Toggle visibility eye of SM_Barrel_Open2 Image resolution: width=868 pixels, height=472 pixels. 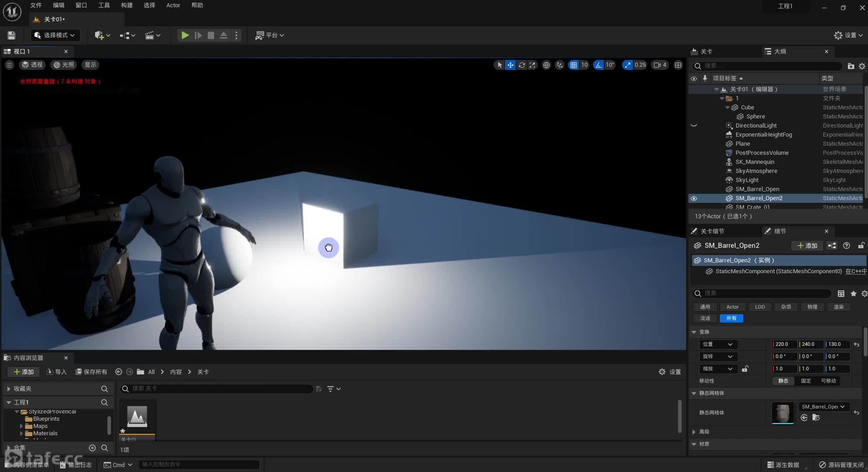point(694,198)
